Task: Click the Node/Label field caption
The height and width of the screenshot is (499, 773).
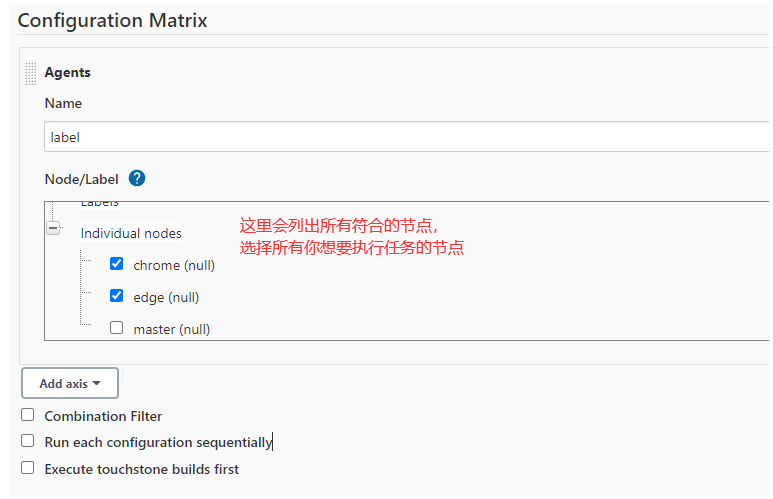Action: (x=81, y=179)
